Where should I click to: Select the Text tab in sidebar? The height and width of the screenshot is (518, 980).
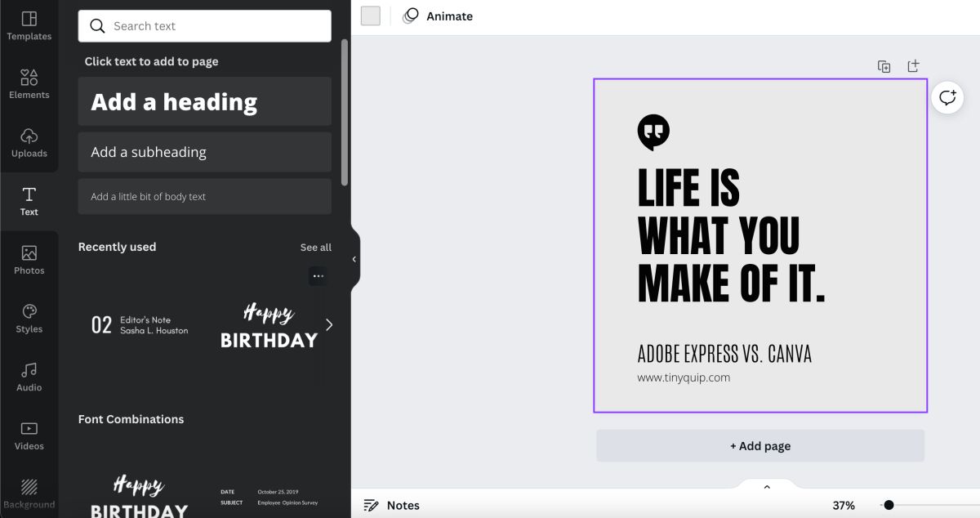point(29,201)
